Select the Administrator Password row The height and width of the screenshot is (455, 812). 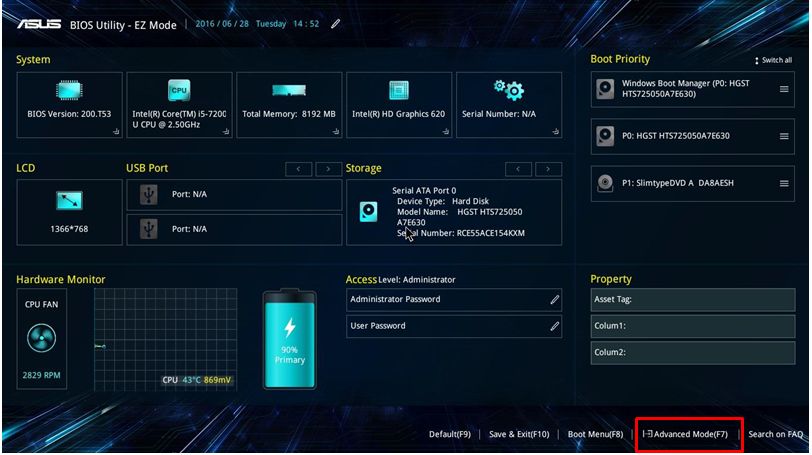(454, 300)
